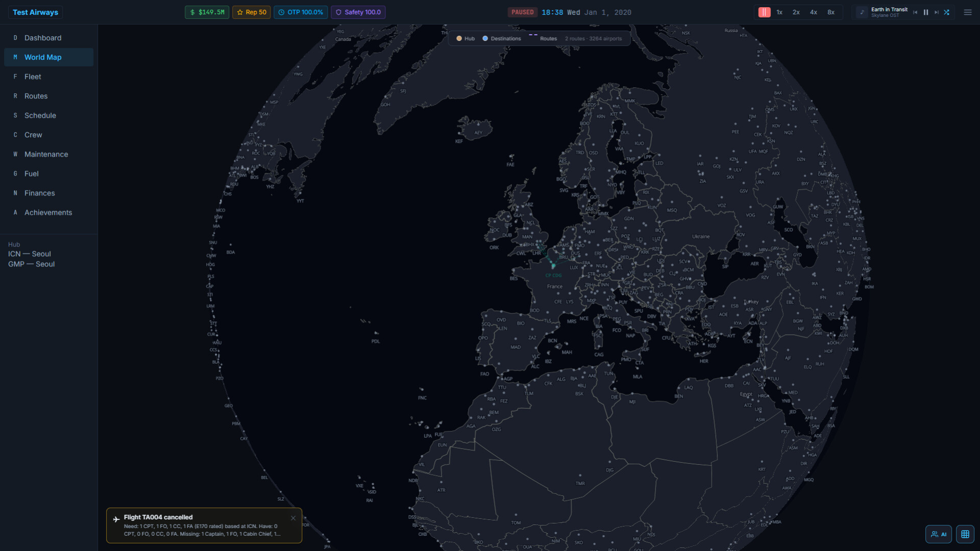
Task: Select GMP — Seoul hub
Action: [x=31, y=264]
